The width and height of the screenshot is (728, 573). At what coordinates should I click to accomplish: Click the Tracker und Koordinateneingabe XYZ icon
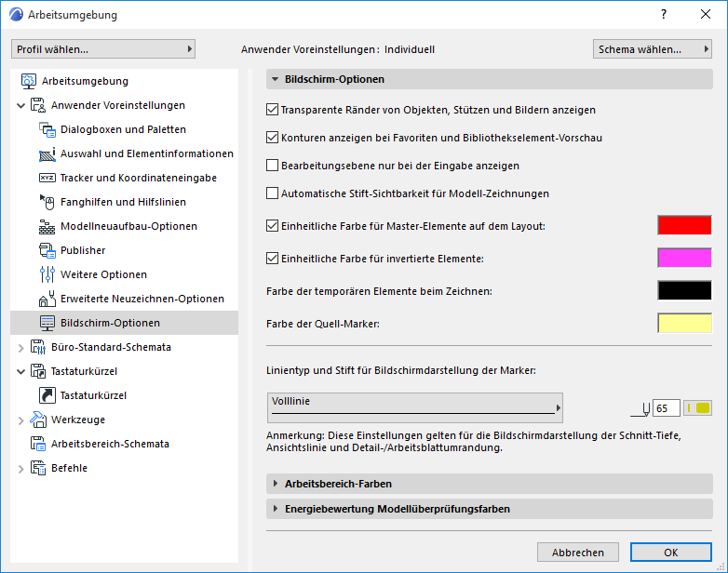coord(47,178)
